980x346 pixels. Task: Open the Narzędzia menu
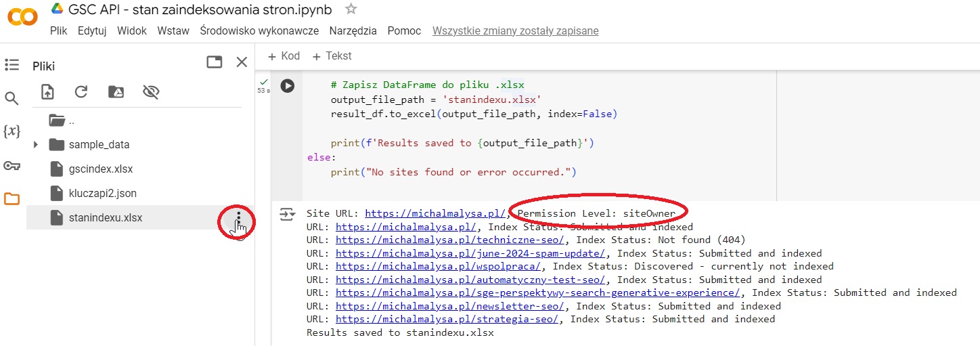(353, 31)
